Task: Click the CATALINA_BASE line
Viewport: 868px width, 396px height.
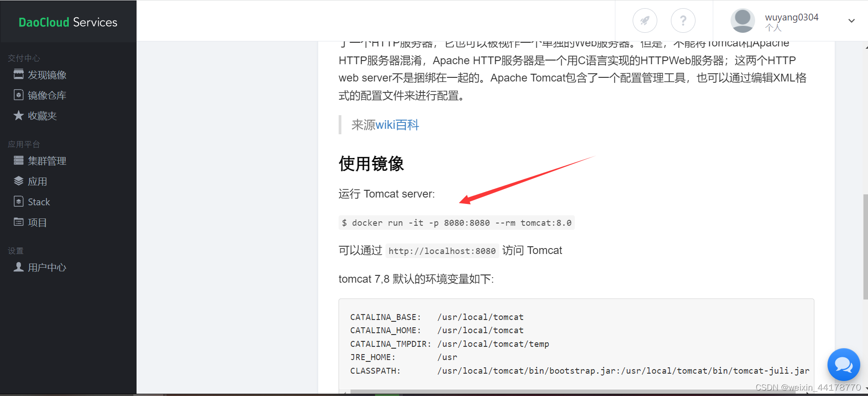Action: pos(437,317)
